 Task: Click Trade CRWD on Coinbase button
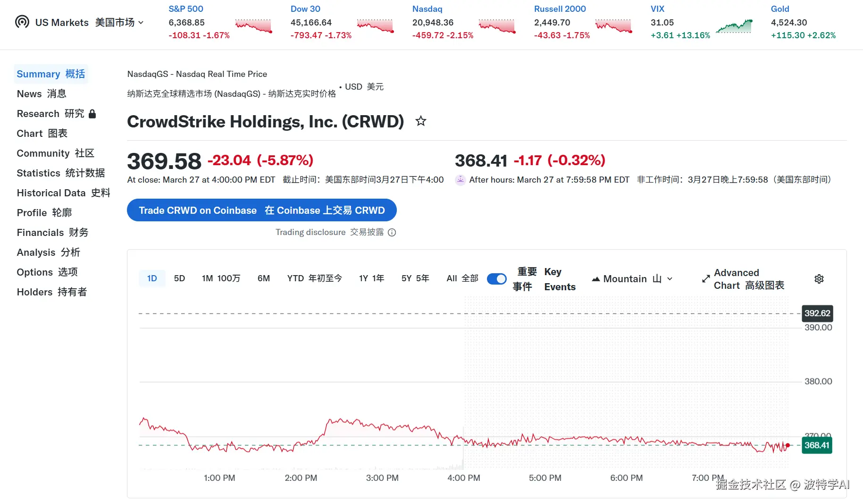pyautogui.click(x=261, y=210)
